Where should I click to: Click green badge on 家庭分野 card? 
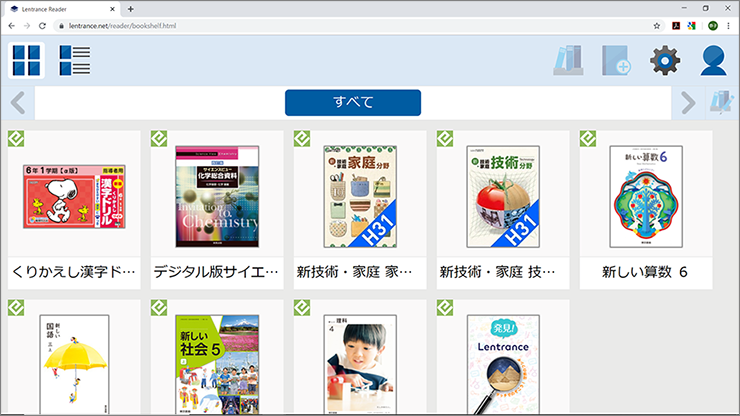point(302,139)
